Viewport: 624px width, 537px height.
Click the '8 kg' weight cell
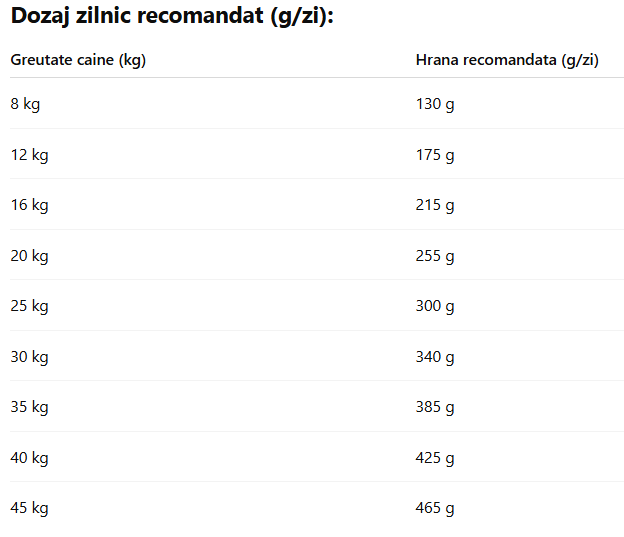point(25,104)
